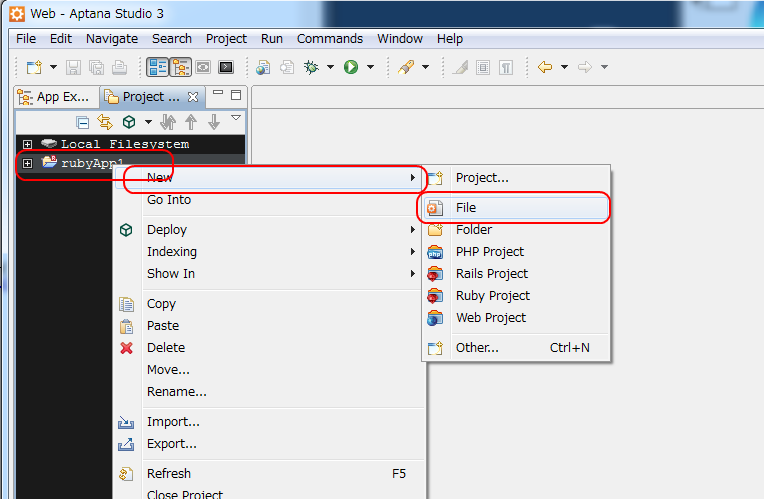Open the Debug dropdown arrow
The image size is (764, 499).
330,67
